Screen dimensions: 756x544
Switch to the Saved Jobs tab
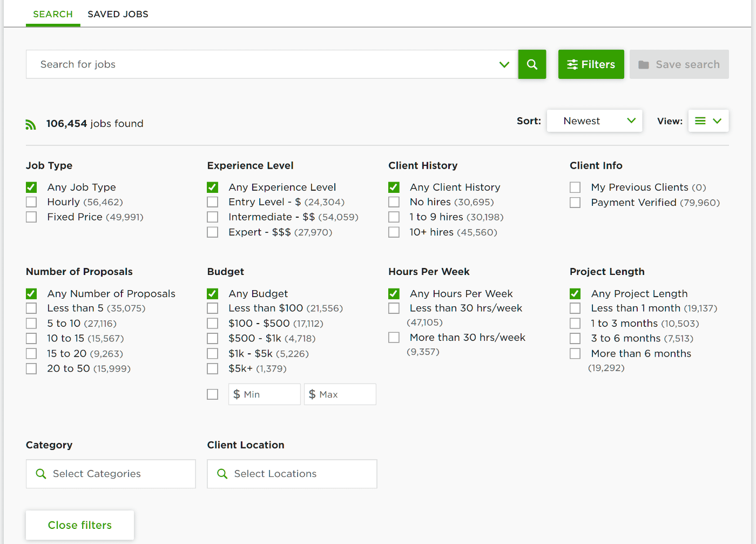pos(118,14)
